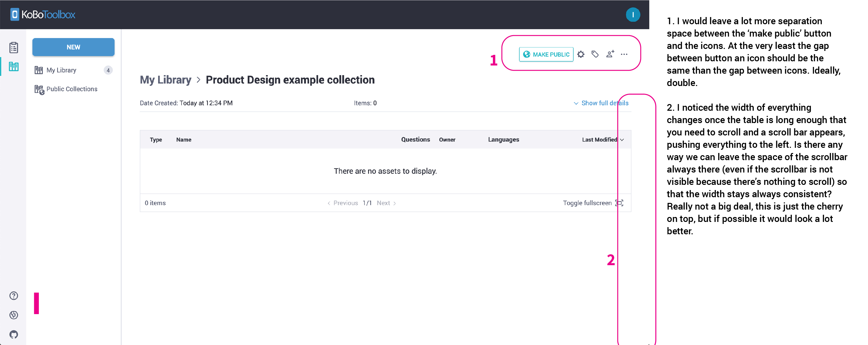
Task: Click the GitHub icon at sidebar bottom
Action: (x=13, y=334)
